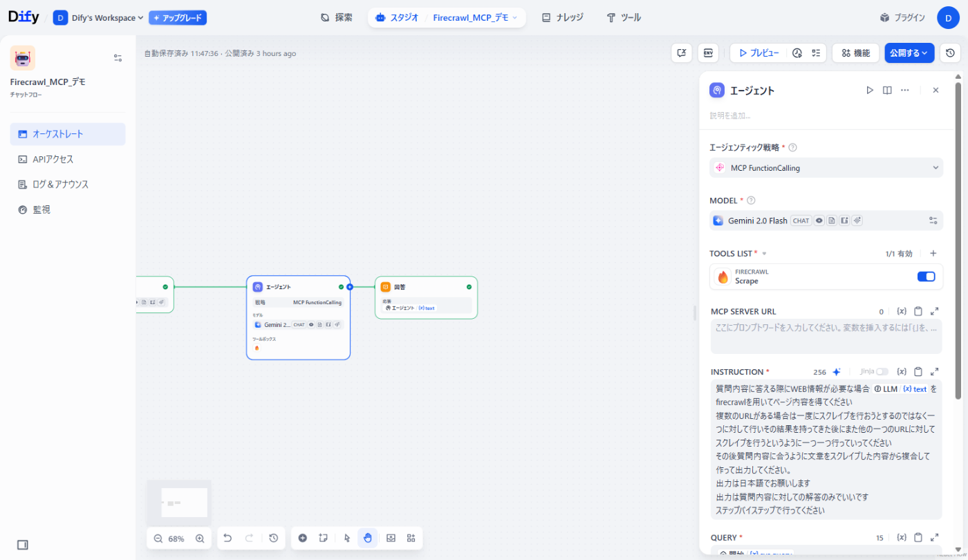Select the エージェント node on canvas
Image resolution: width=968 pixels, height=560 pixels.
point(298,318)
